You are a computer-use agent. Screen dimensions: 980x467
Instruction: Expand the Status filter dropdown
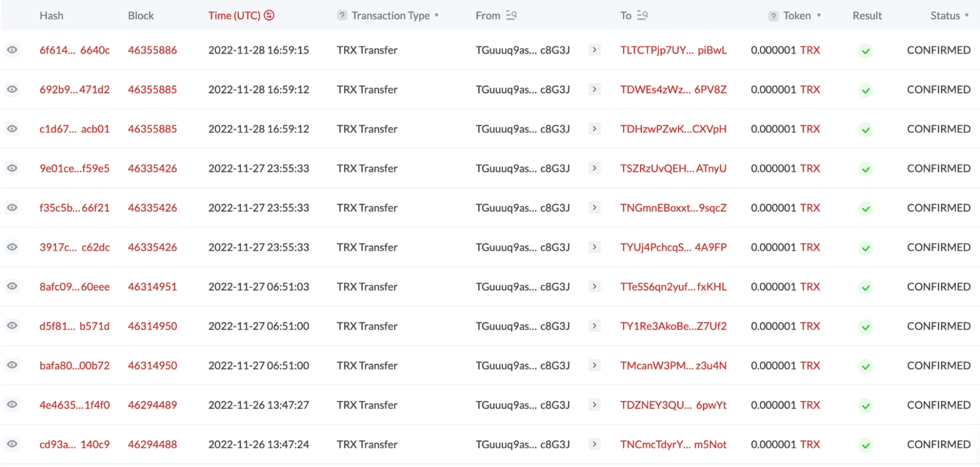967,16
